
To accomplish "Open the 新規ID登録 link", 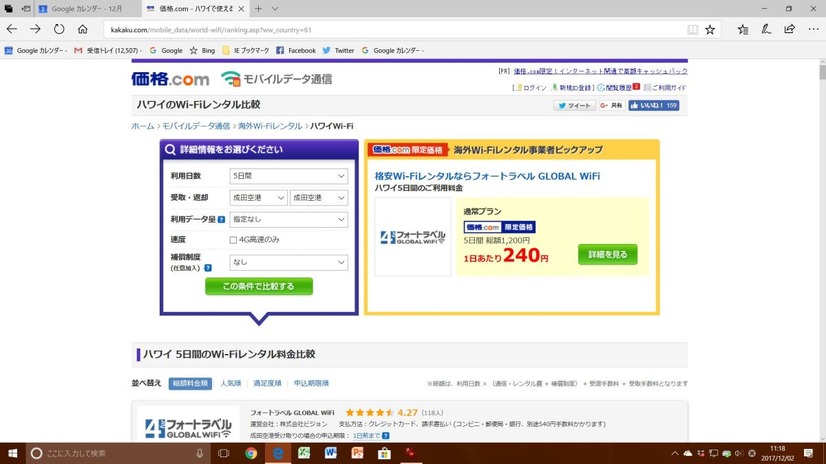I will [x=572, y=87].
